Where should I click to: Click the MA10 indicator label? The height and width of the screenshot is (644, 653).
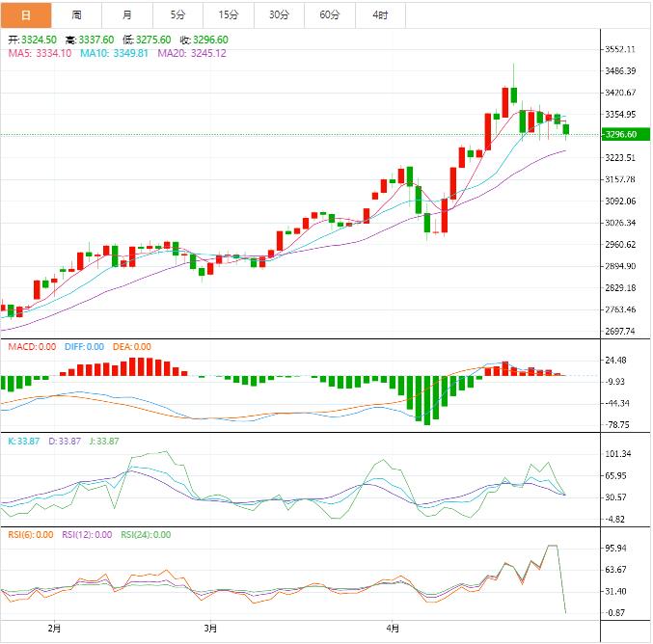tap(114, 53)
